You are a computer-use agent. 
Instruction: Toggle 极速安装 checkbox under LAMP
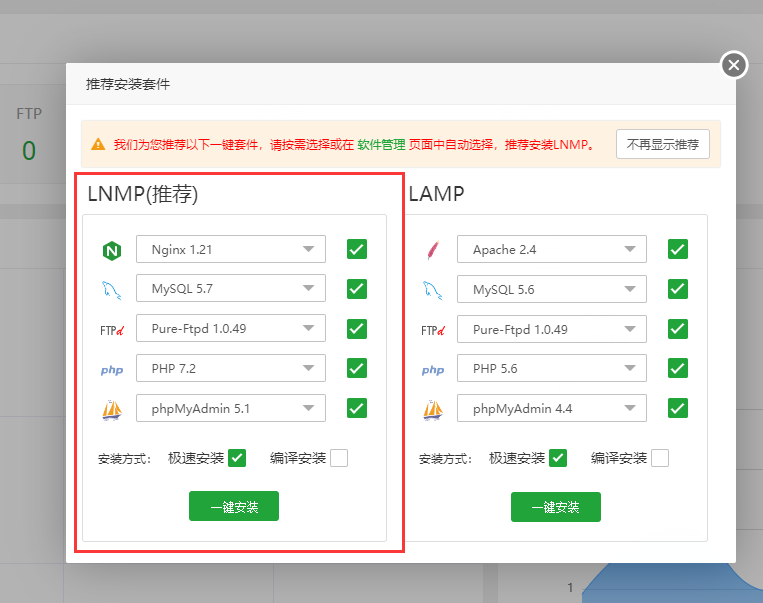tap(558, 458)
